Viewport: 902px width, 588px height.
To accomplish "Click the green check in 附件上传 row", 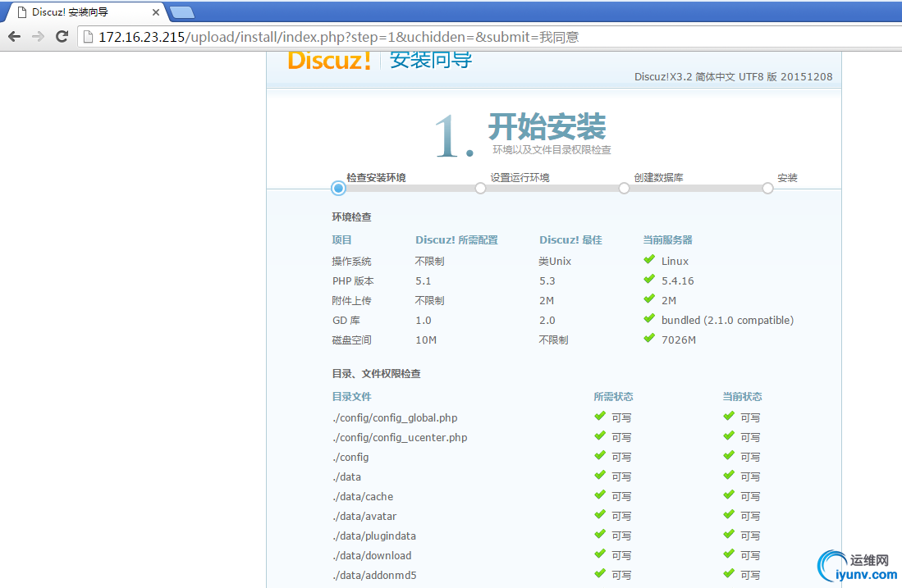I will [x=649, y=299].
